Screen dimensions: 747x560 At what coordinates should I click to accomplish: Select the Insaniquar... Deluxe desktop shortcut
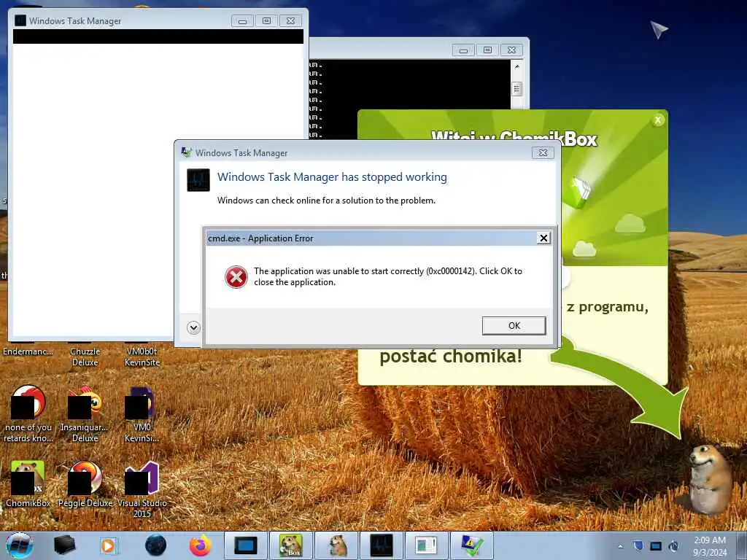pyautogui.click(x=85, y=414)
